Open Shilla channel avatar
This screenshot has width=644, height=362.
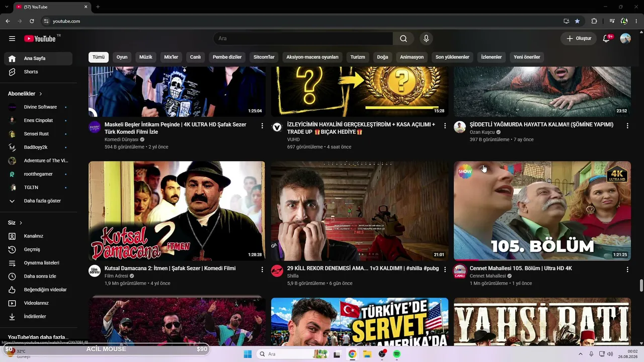click(277, 271)
